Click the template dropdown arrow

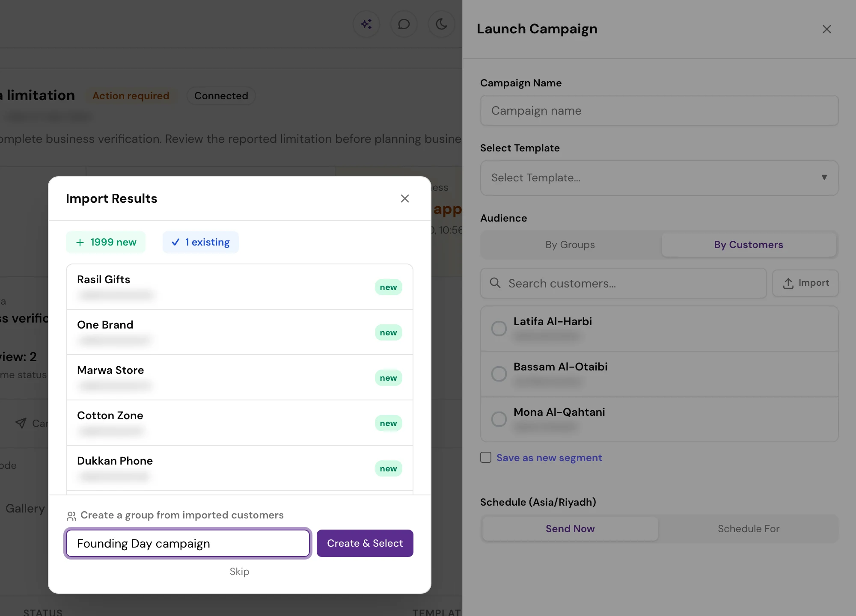(x=824, y=178)
